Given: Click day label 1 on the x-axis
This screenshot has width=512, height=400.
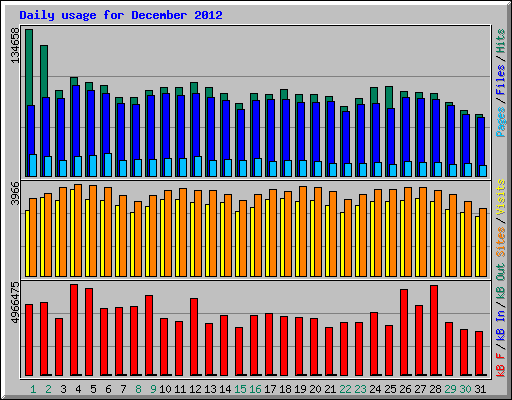Looking at the screenshot, I should 33,389.
